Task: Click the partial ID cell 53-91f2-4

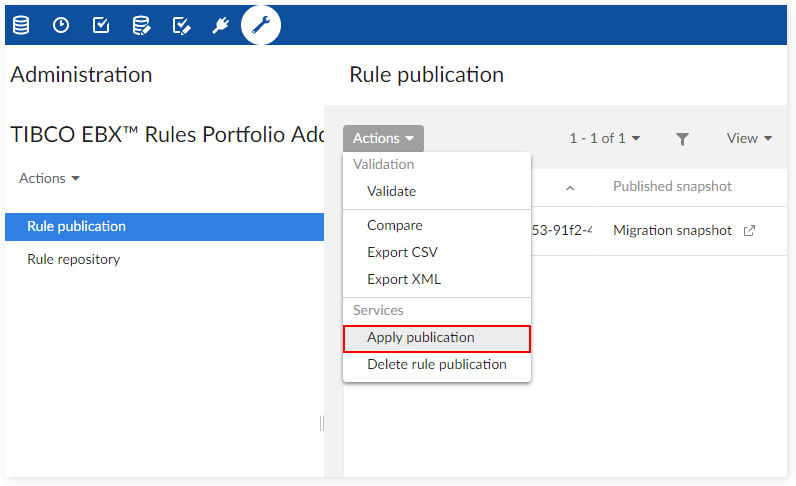Action: 562,231
